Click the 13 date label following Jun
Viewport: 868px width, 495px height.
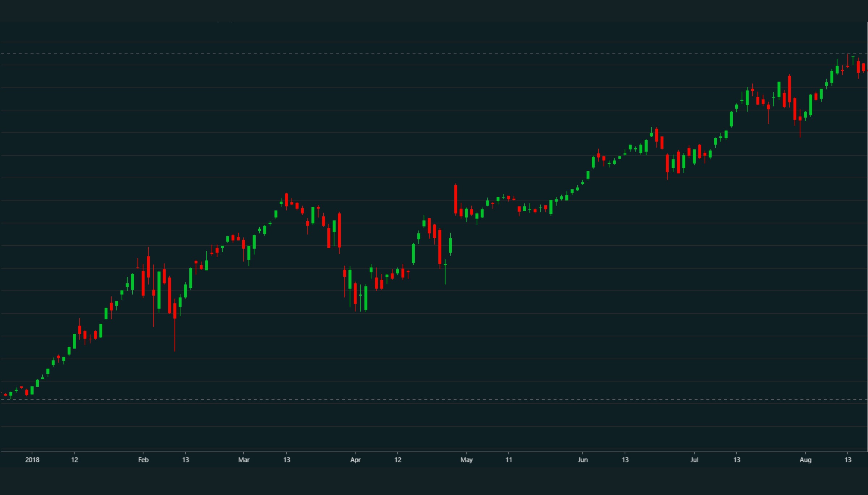click(625, 460)
